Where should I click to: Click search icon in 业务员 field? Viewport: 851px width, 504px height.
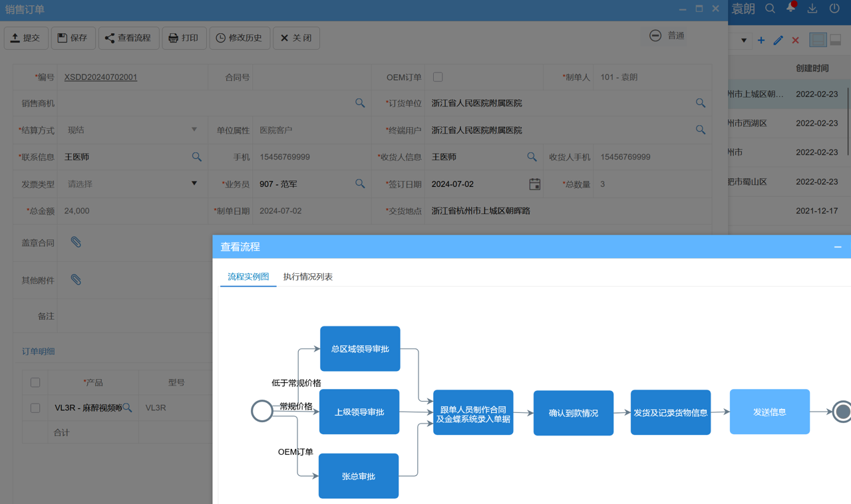tap(360, 184)
